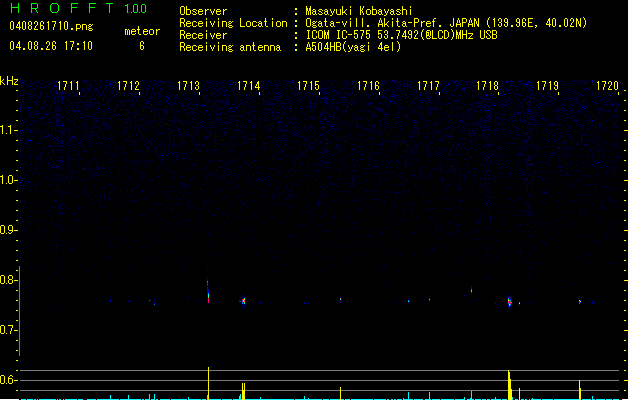This screenshot has width=629, height=400.
Task: Click the 1716 time axis marker
Action: pos(368,86)
